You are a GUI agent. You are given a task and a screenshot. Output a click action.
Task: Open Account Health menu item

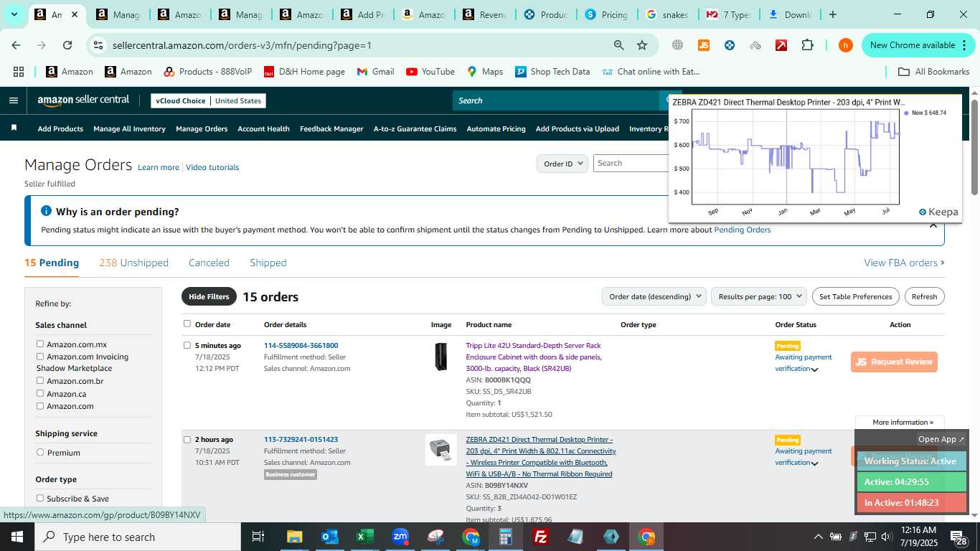263,129
